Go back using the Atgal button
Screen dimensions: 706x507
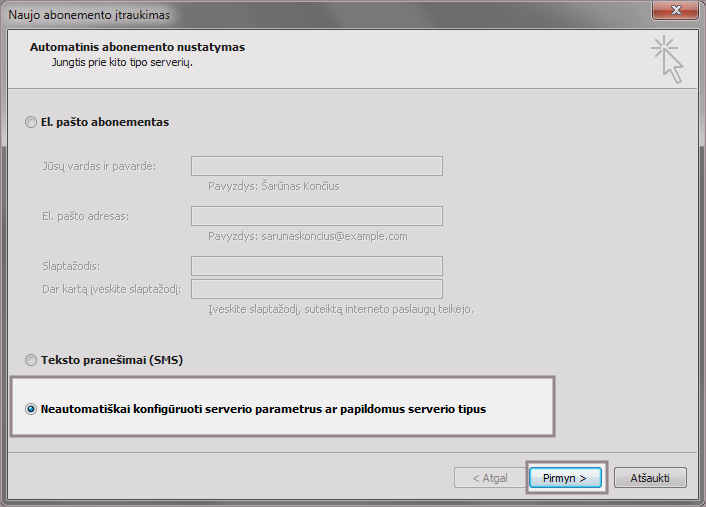point(488,477)
